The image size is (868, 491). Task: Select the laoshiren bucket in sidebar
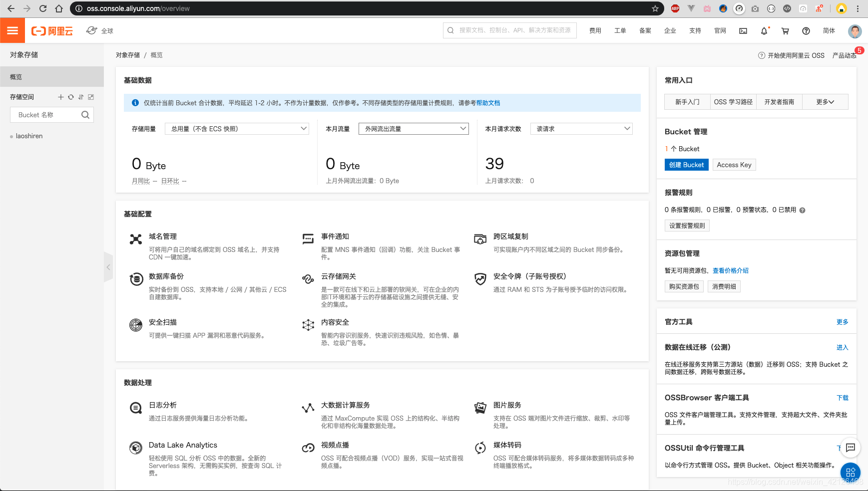point(29,136)
